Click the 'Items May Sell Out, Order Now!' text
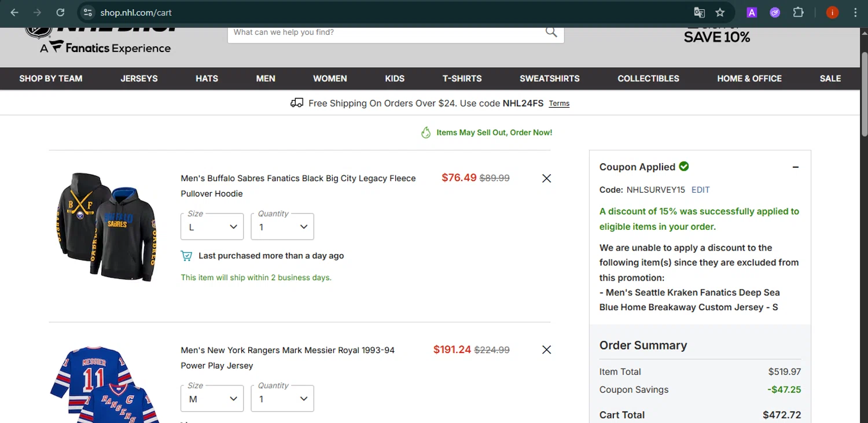The width and height of the screenshot is (868, 423). click(494, 133)
